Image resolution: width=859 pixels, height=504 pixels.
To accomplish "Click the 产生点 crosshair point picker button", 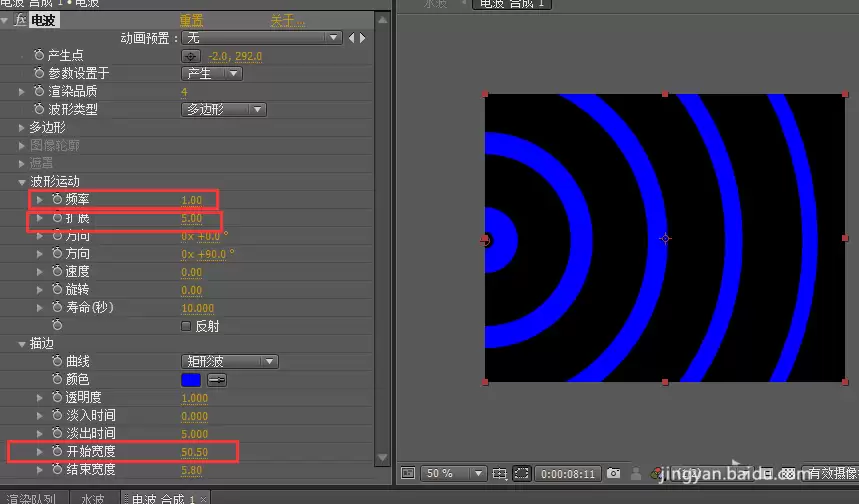I will click(191, 56).
